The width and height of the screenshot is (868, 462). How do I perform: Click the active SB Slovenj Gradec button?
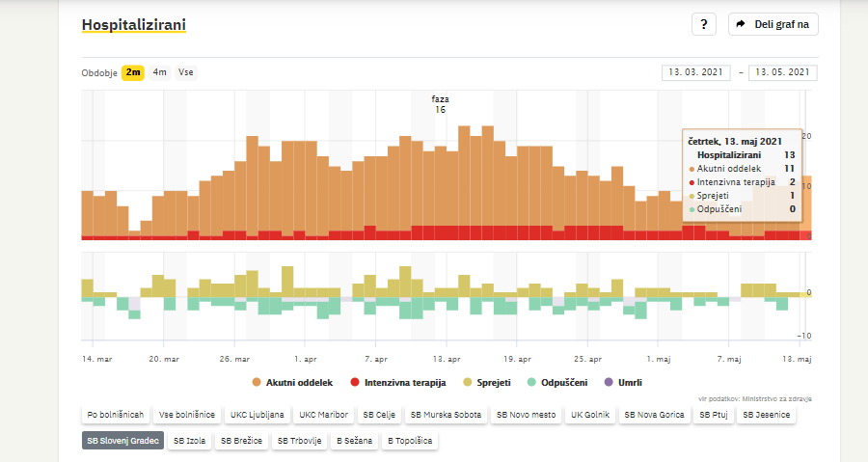click(122, 441)
